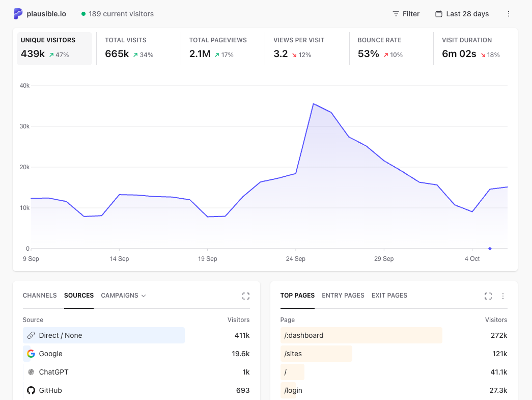Click the 411k visitors value for Direct / None
The image size is (532, 400).
pyautogui.click(x=242, y=335)
